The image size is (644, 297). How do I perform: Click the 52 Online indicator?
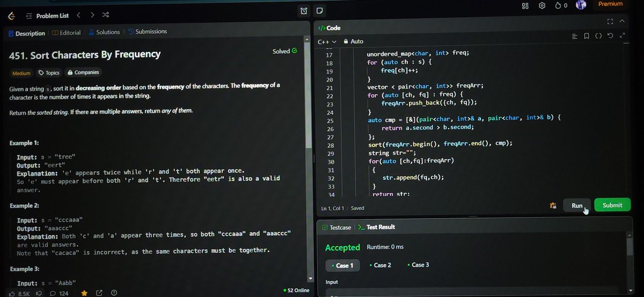296,290
